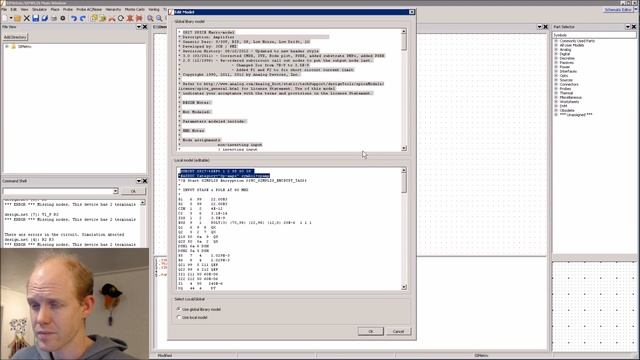
Task: Select the 'Use local model' radio
Action: point(179,317)
